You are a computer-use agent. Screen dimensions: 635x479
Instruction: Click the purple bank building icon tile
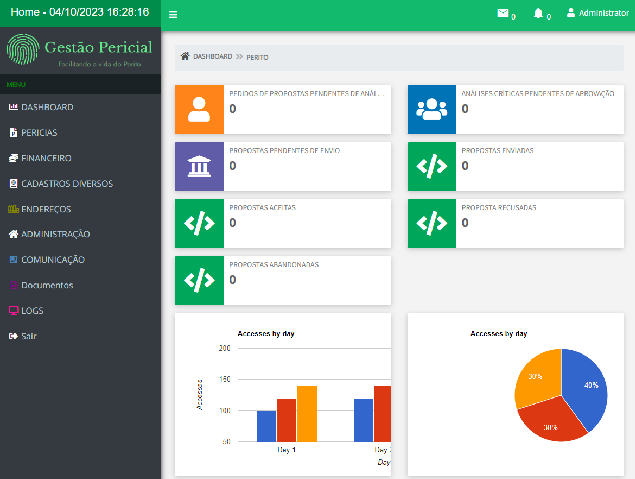pyautogui.click(x=199, y=166)
